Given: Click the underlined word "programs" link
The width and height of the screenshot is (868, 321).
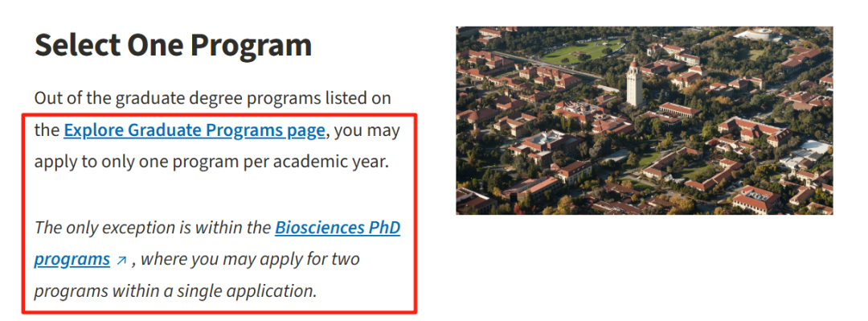Looking at the screenshot, I should point(72,260).
